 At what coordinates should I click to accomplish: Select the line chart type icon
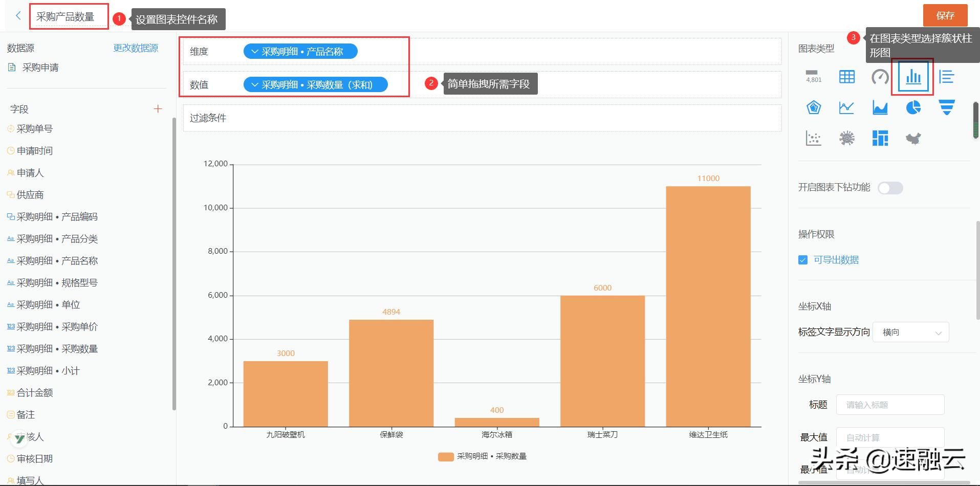tap(846, 107)
